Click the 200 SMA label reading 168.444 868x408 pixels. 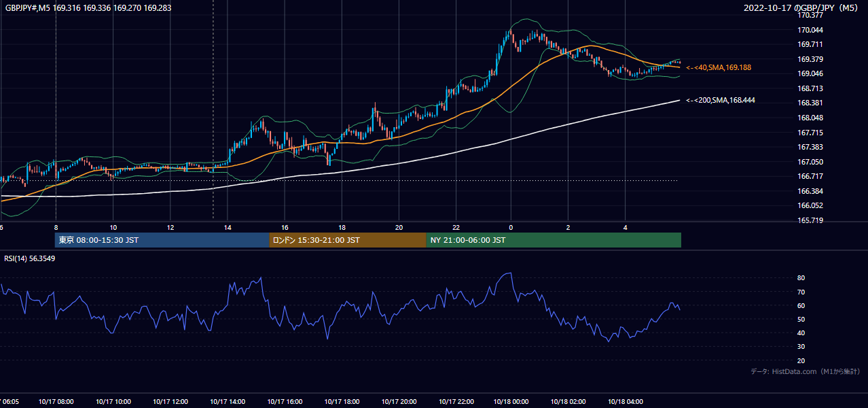[x=721, y=101]
